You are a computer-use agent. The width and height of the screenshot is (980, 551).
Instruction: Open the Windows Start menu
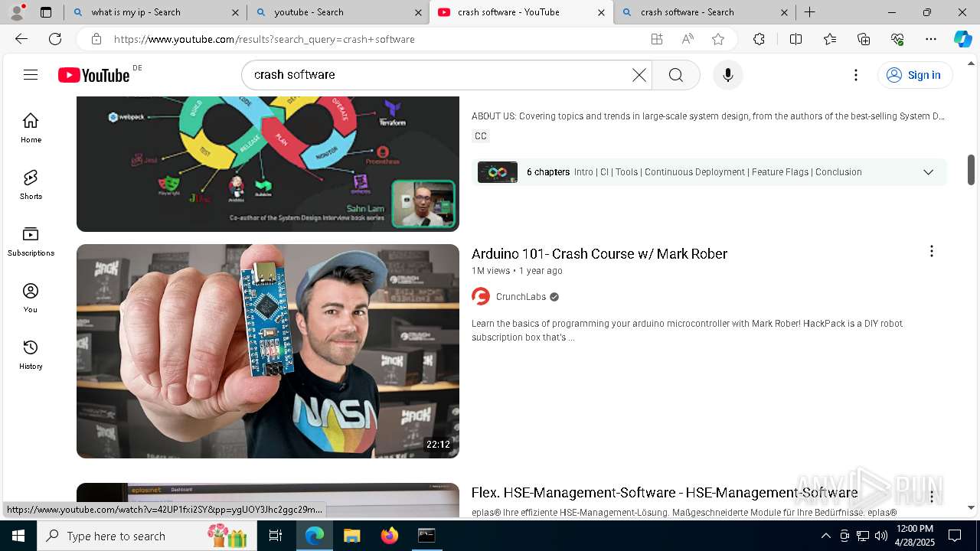click(x=18, y=536)
